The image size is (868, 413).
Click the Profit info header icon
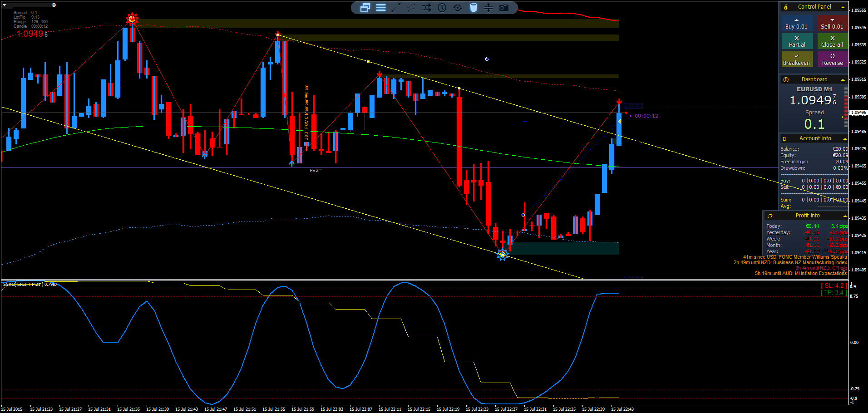(770, 216)
